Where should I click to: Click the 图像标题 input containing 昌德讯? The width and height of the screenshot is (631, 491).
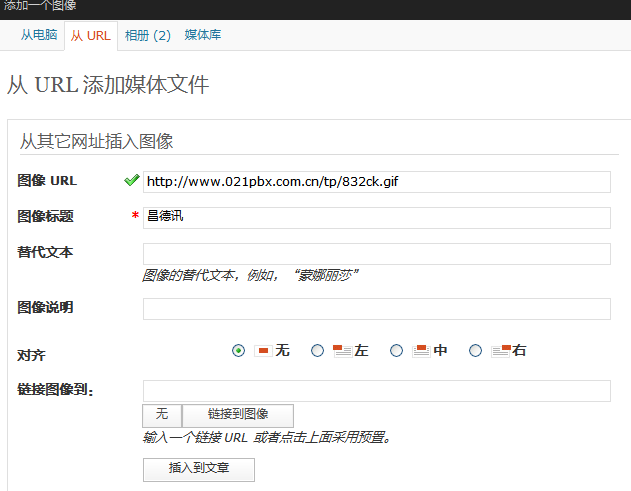[377, 218]
